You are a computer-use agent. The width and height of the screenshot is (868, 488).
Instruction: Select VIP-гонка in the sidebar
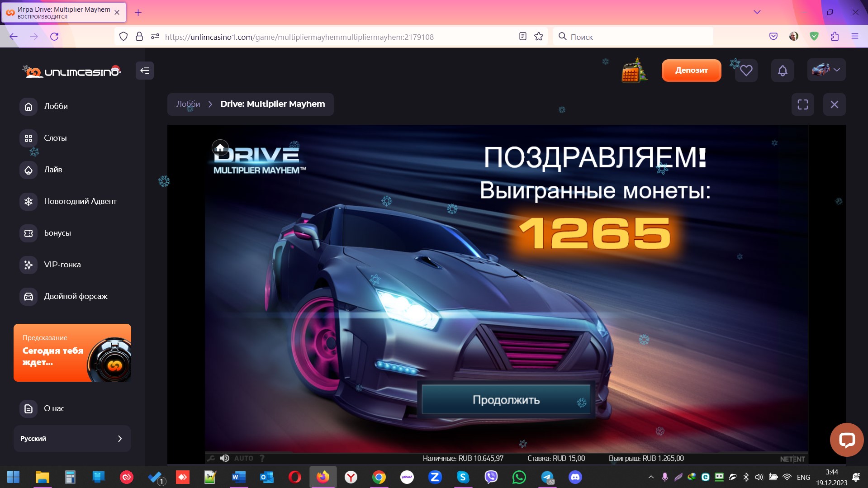click(50, 265)
